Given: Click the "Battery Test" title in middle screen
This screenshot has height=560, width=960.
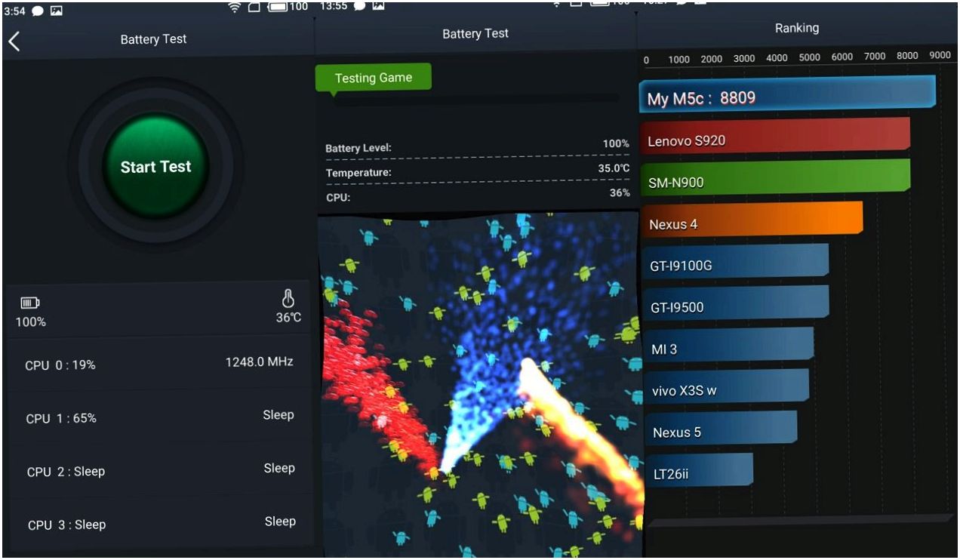Looking at the screenshot, I should click(475, 33).
